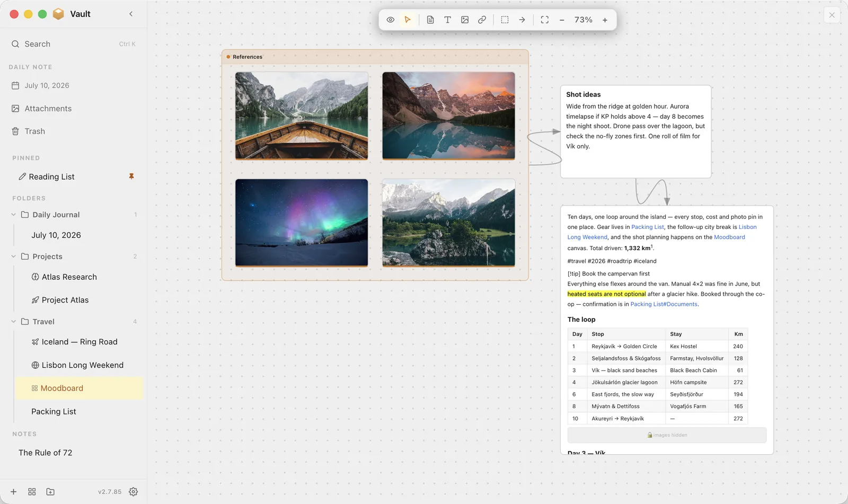Close the canvas with the X button
Screen dimensions: 848x504
tap(832, 15)
